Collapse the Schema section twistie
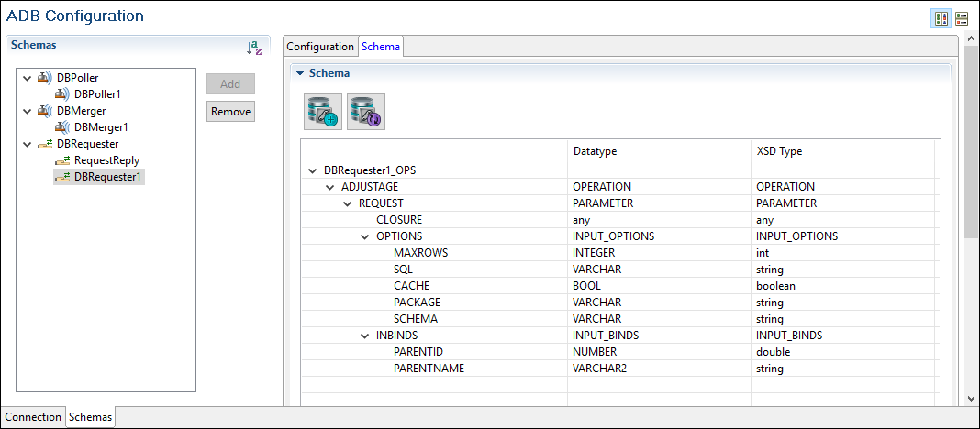Viewport: 980px width, 429px height. pos(299,73)
